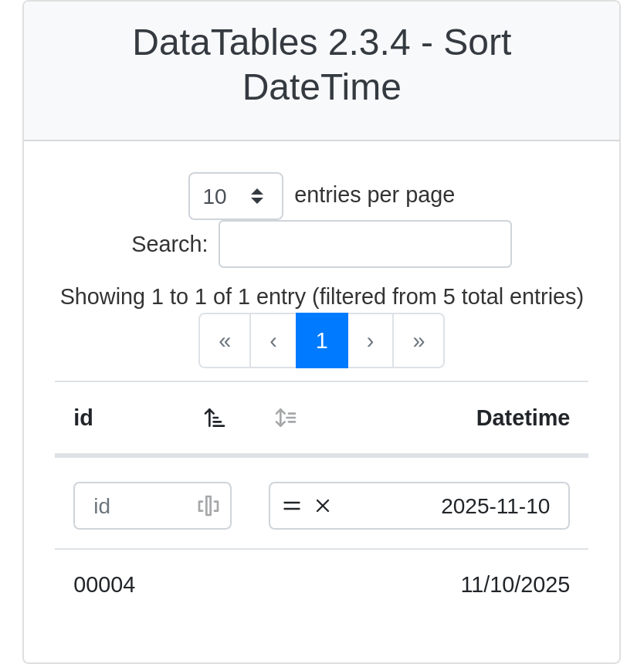Open the equals operator icon in Datetime filter
This screenshot has height=664, width=644.
pos(292,506)
